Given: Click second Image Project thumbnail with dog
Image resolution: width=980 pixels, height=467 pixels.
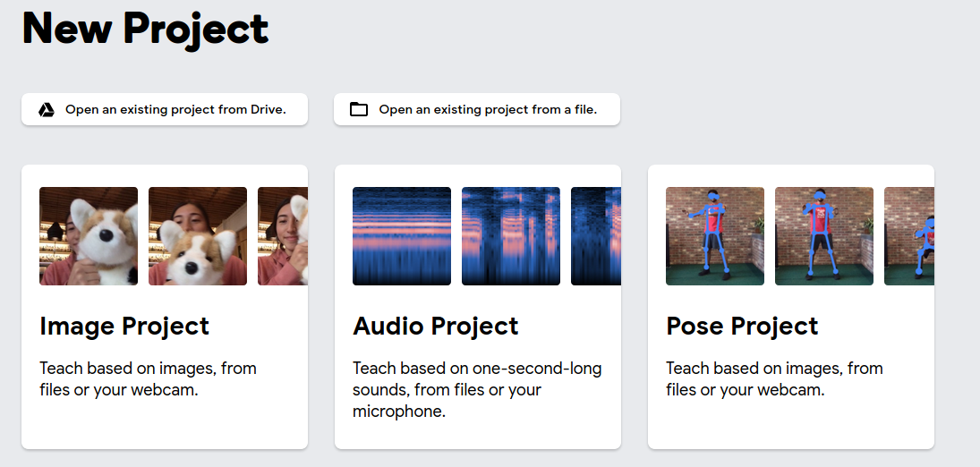Looking at the screenshot, I should click(x=198, y=236).
